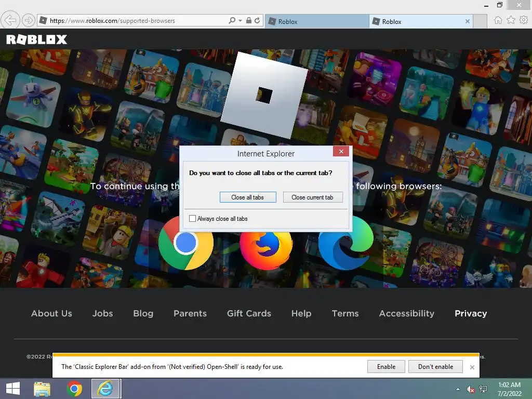The image size is (532, 399).
Task: Open the Terms footer link
Action: 345,313
